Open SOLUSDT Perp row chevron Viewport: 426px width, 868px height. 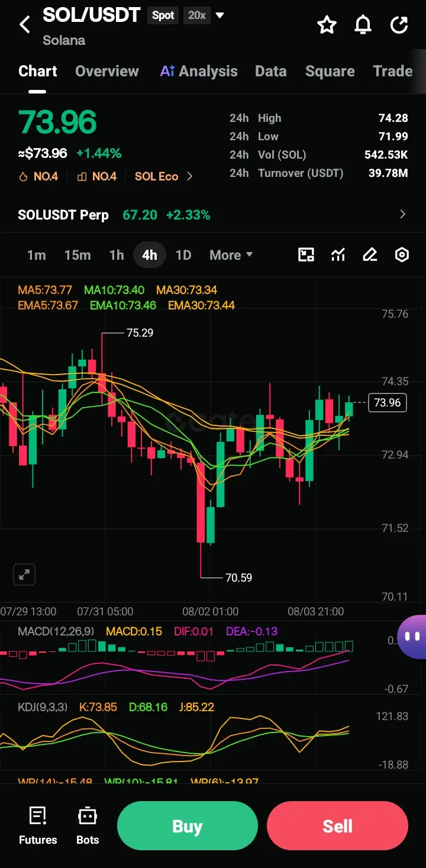pyautogui.click(x=403, y=214)
